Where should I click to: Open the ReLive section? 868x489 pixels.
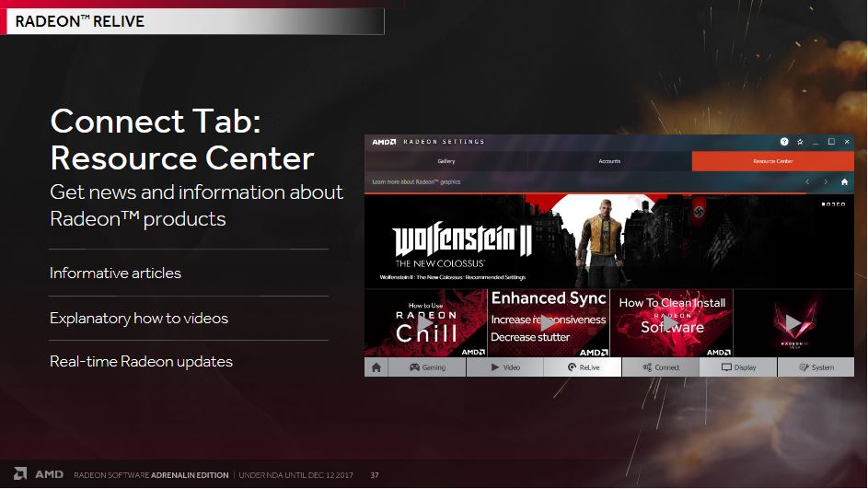[x=583, y=367]
